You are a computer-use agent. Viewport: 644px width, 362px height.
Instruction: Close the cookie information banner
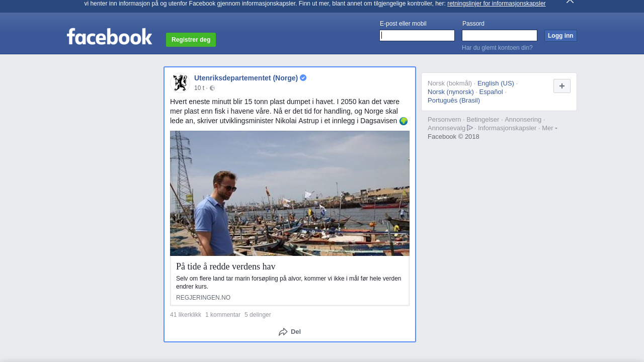click(x=570, y=2)
